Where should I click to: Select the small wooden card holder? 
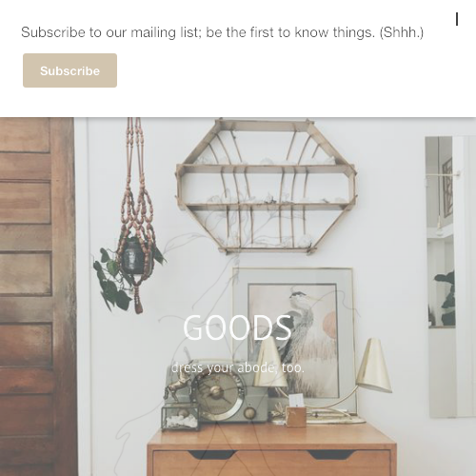coord(296,416)
